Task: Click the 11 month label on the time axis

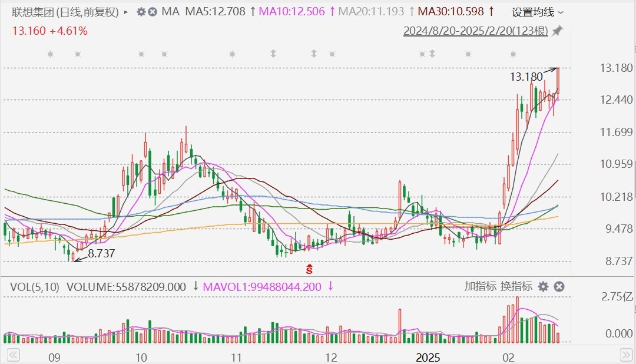Action: [236, 358]
